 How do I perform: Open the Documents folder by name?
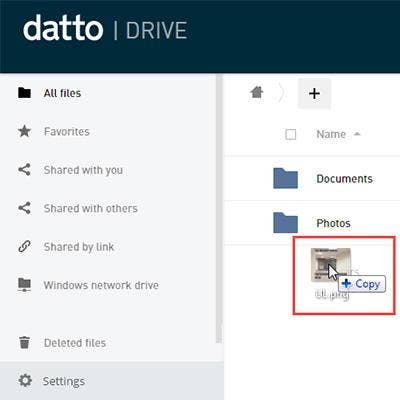(x=344, y=179)
